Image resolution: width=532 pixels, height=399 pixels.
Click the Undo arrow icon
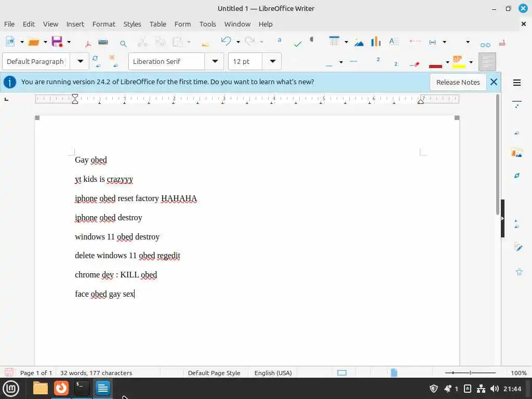(x=226, y=42)
